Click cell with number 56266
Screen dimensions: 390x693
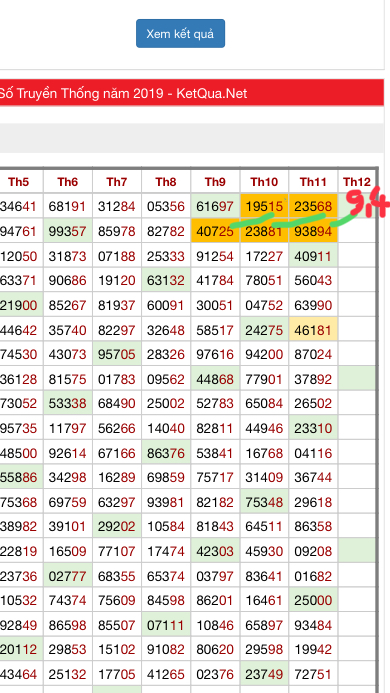[x=117, y=428]
